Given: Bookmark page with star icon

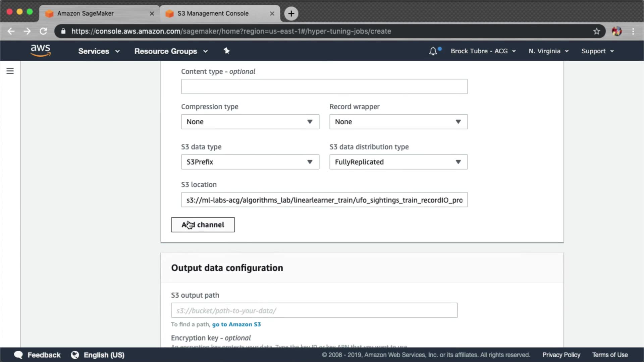Looking at the screenshot, I should tap(596, 31).
